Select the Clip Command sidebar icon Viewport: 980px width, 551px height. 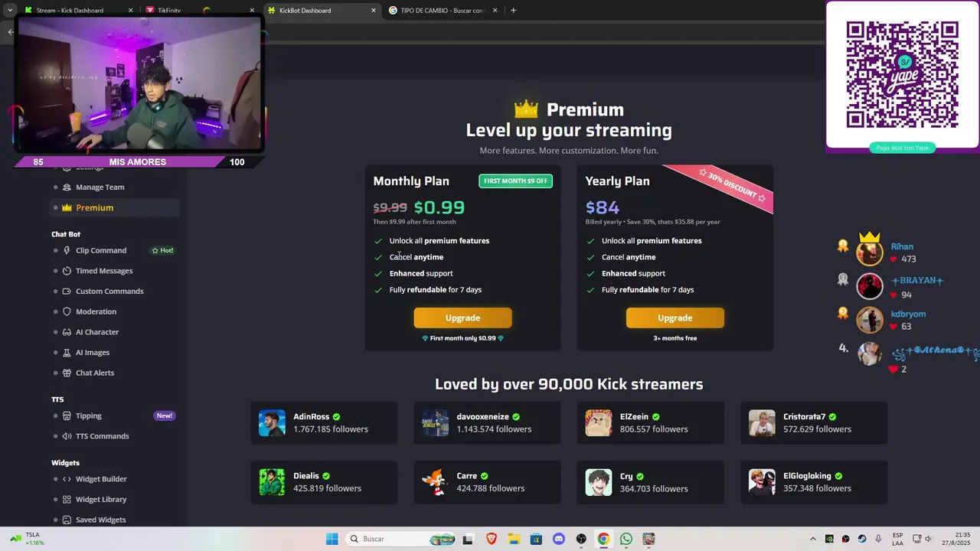67,250
